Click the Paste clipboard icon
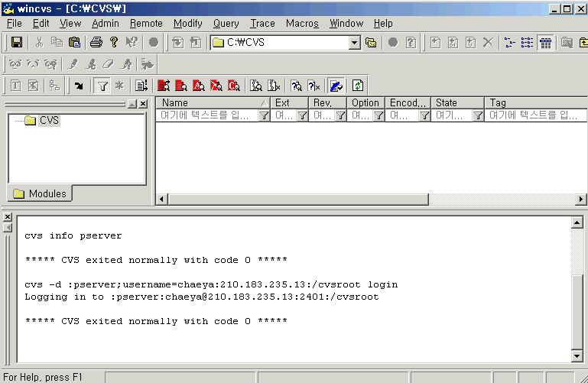Viewport: 588px width, 383px height. coord(75,43)
